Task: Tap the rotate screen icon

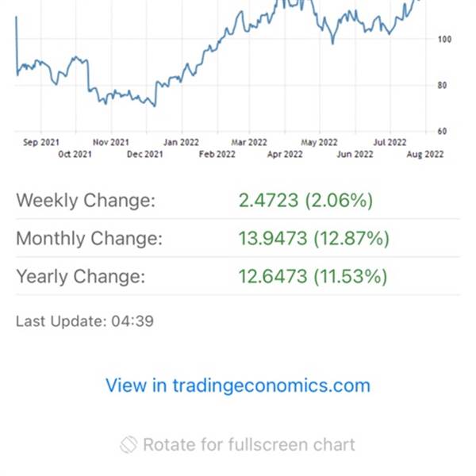Action: (x=129, y=445)
